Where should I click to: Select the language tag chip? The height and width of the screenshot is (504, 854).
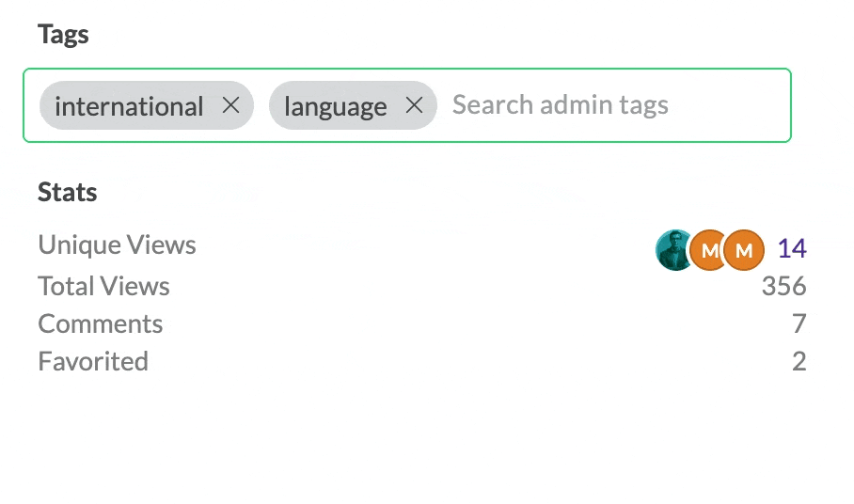click(x=353, y=105)
